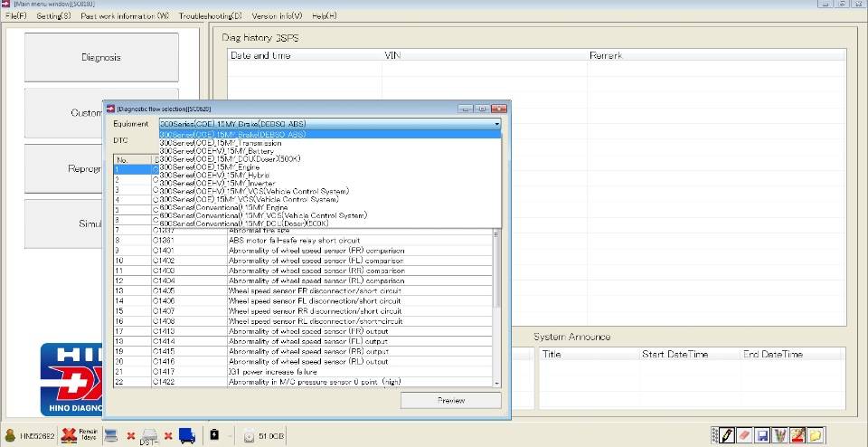Viewport: 868px width, 447px height.
Task: Open the pencils drawing tools icon
Action: coord(779,435)
